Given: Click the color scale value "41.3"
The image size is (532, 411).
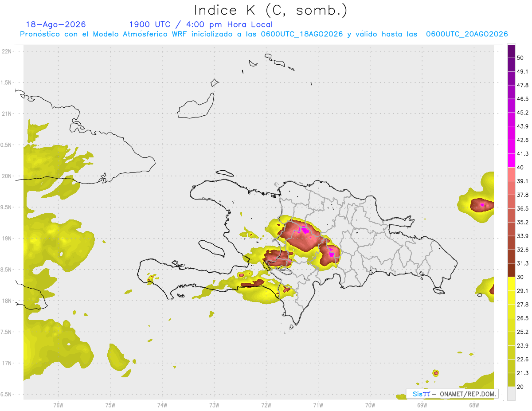Looking at the screenshot, I should point(523,154).
